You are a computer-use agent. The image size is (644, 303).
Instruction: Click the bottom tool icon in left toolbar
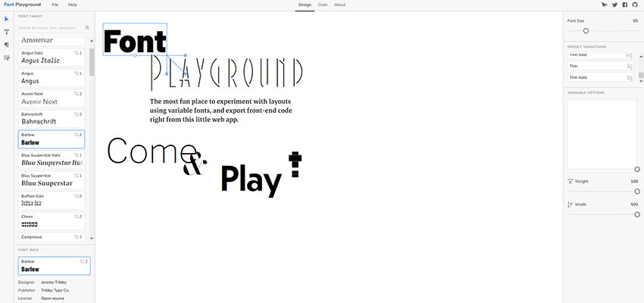tap(7, 58)
